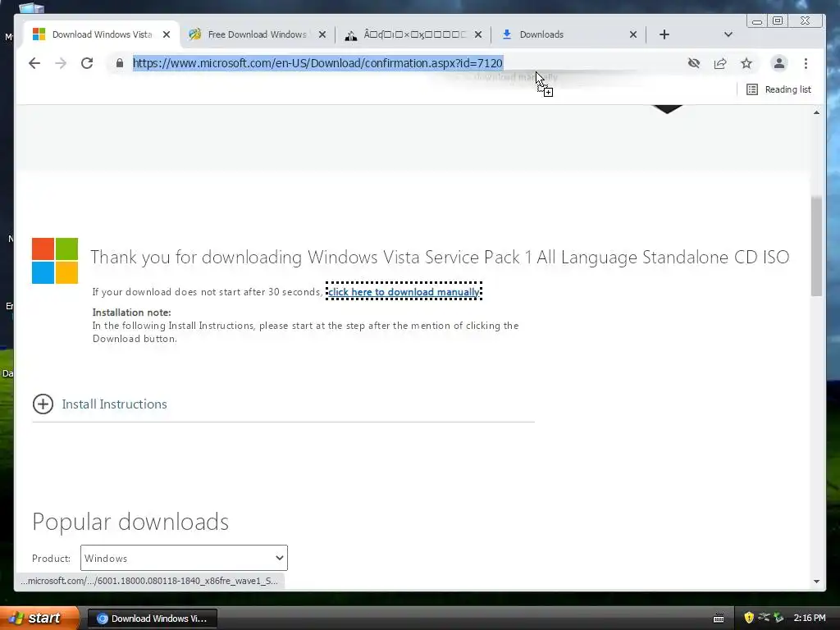Screen dimensions: 840x630
Task: Click the download icon on Downloads tab
Action: [507, 34]
